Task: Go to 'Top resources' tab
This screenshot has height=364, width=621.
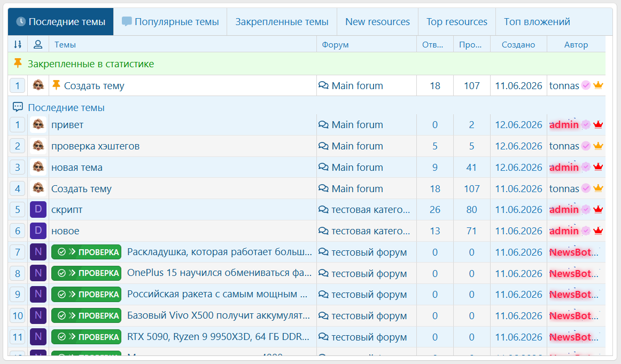Action: click(456, 22)
